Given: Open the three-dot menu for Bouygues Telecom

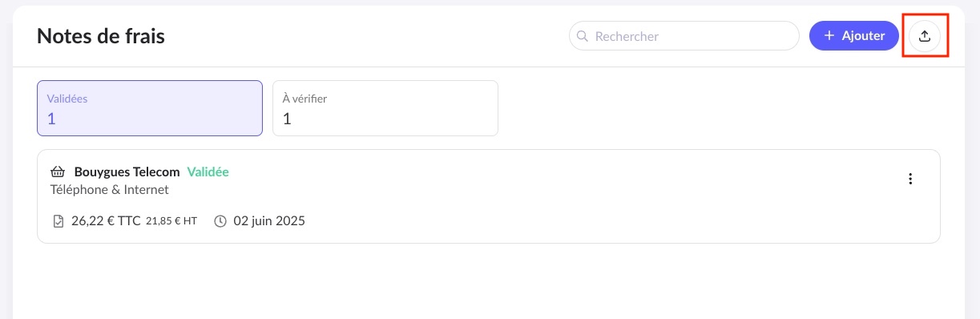Looking at the screenshot, I should click(909, 179).
